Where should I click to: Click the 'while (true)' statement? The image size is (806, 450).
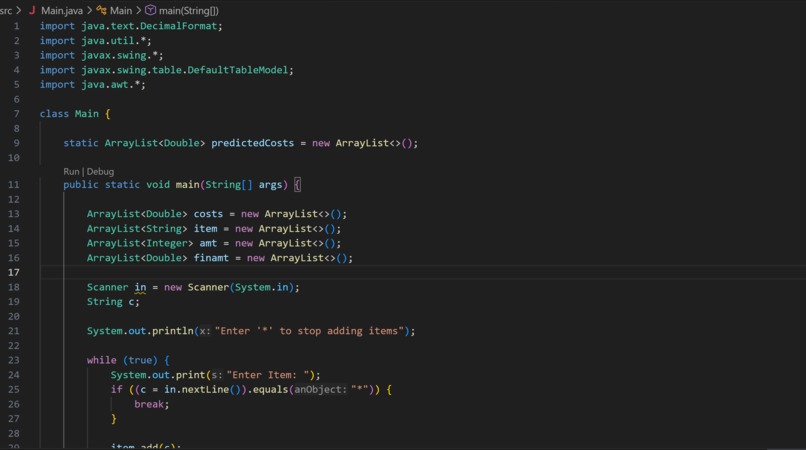122,360
